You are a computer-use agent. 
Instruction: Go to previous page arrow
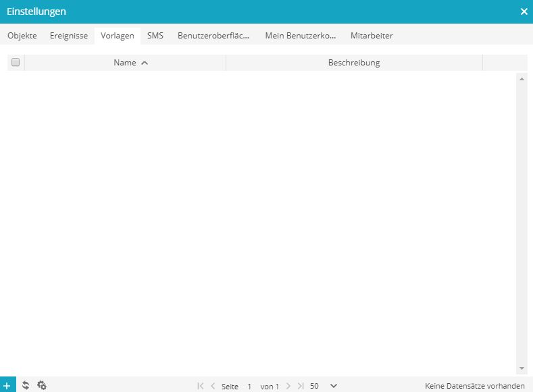(x=213, y=386)
